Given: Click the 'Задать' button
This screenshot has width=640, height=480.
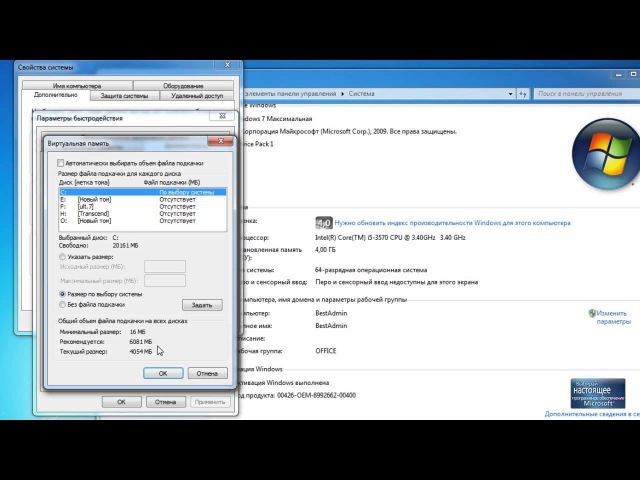Looking at the screenshot, I should [202, 305].
